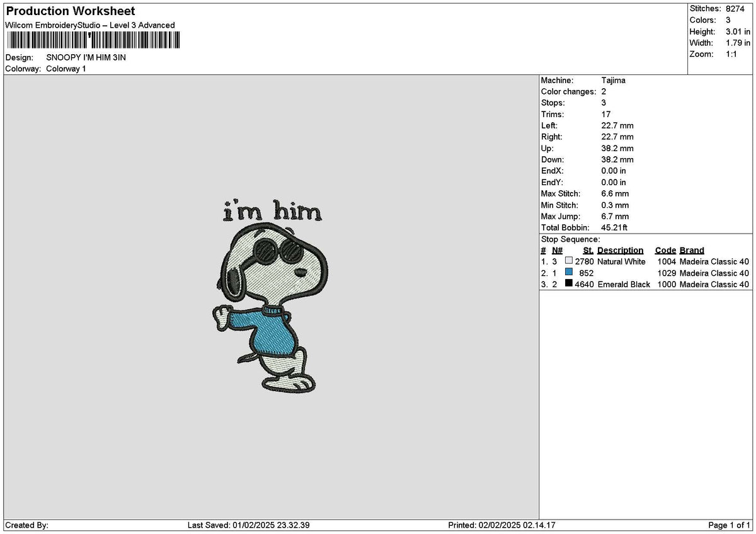Click the Last Saved timestamp

click(249, 524)
